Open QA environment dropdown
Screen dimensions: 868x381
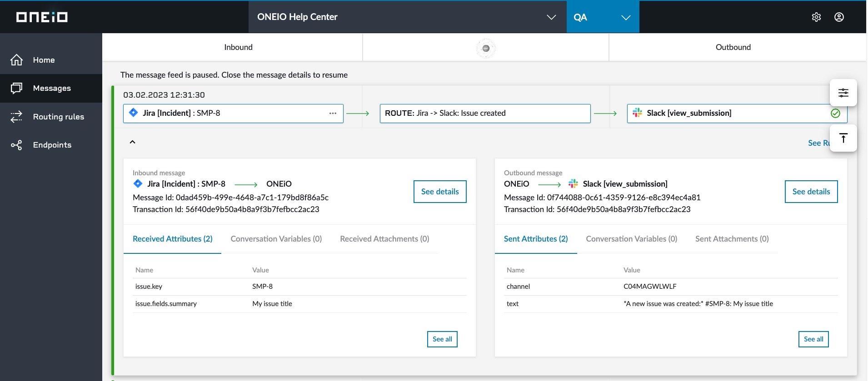603,17
